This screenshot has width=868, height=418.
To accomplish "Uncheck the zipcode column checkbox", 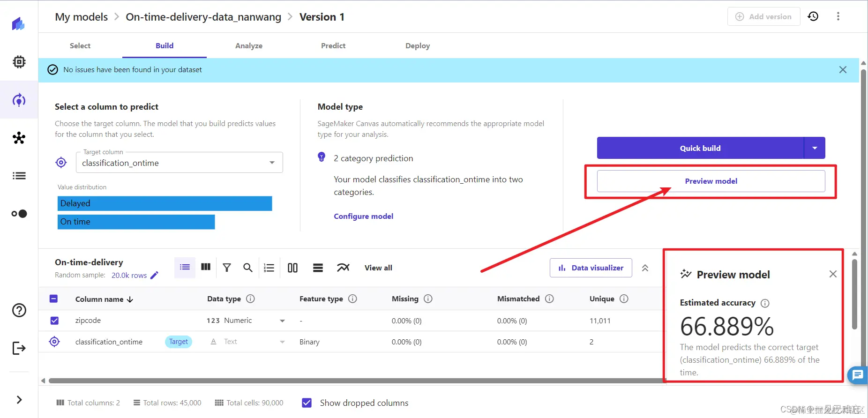I will [x=54, y=321].
